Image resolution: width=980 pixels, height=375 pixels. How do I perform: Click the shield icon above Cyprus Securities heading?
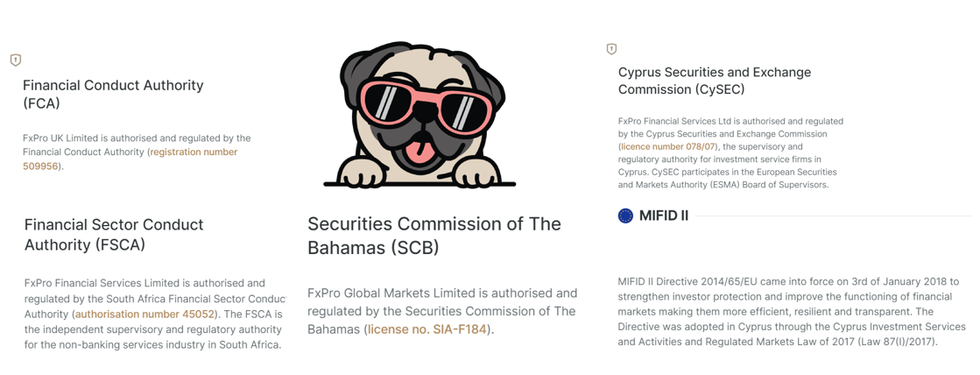(611, 49)
